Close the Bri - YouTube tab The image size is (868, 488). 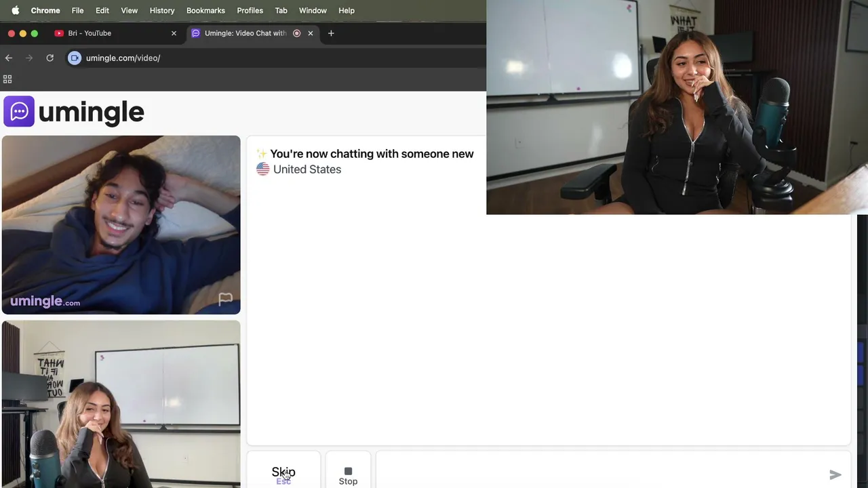[x=174, y=33]
